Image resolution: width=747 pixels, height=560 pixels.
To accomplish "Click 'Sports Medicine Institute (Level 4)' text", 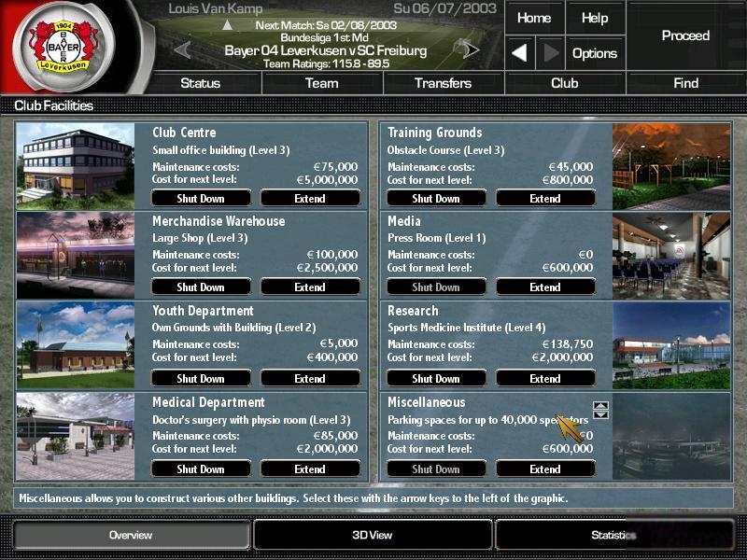I will pyautogui.click(x=467, y=328).
